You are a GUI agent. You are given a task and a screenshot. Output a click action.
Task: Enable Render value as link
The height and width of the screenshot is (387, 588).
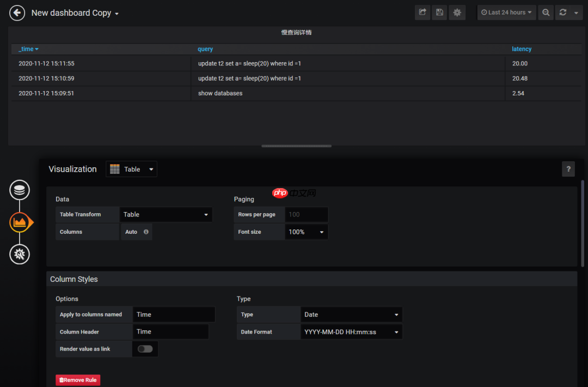[x=145, y=349]
